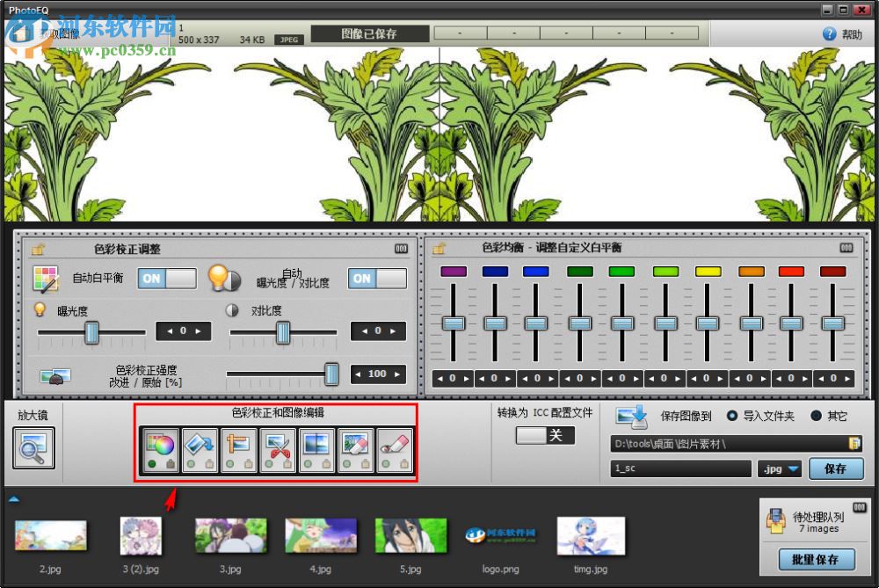The width and height of the screenshot is (879, 588).
Task: Increase the contrast value with right arrow
Action: 393,331
